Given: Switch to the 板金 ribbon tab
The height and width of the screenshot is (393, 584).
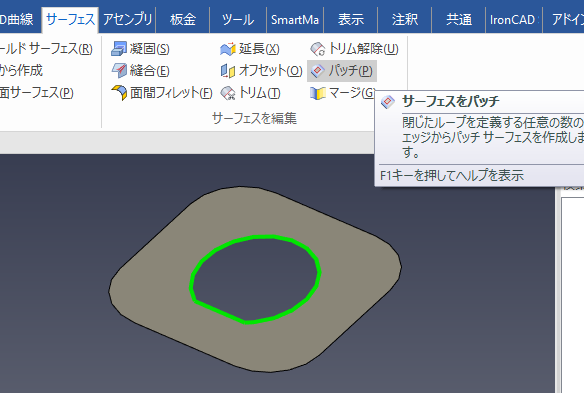Looking at the screenshot, I should [x=182, y=19].
